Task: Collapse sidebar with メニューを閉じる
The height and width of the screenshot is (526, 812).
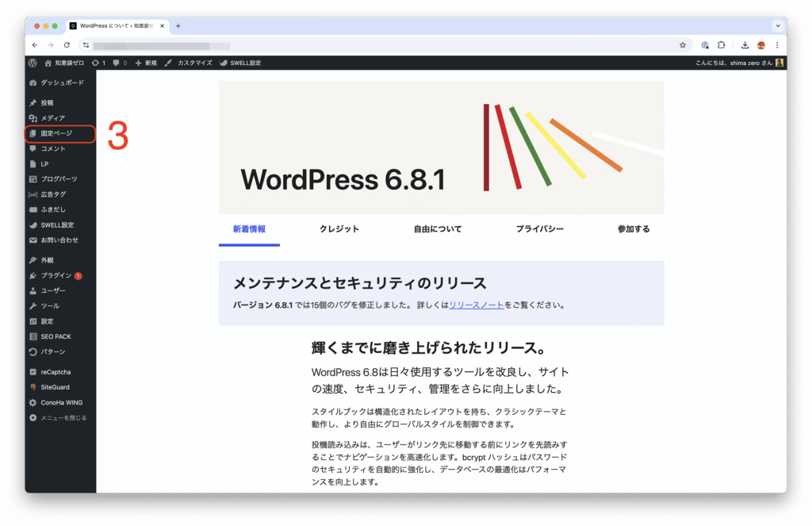Action: tap(59, 417)
